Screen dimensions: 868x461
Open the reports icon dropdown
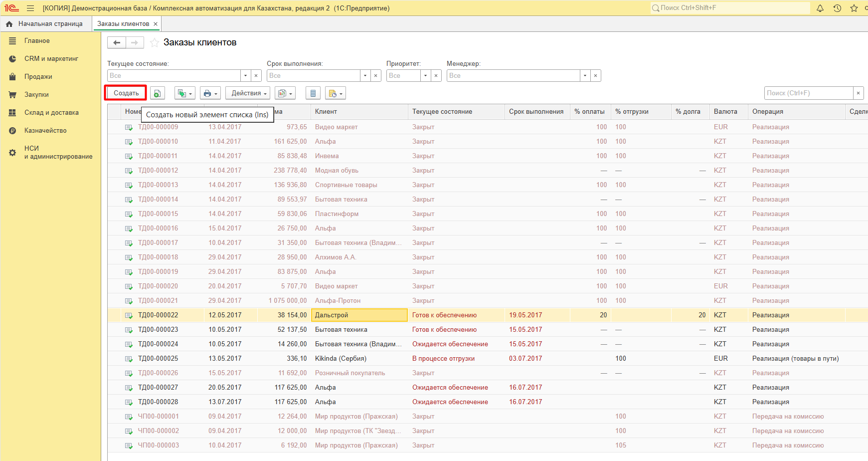tap(285, 93)
